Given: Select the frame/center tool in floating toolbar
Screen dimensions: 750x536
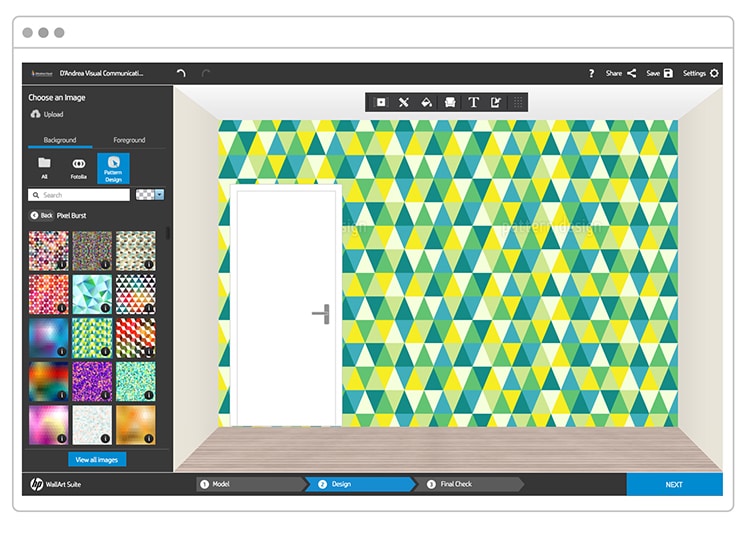Looking at the screenshot, I should tap(381, 102).
